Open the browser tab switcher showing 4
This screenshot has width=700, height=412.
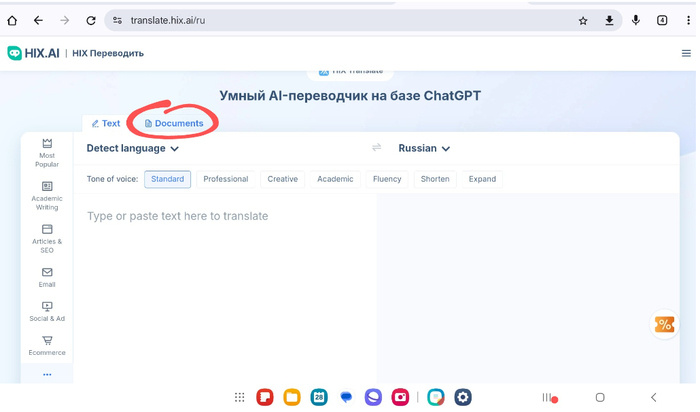[x=662, y=21]
